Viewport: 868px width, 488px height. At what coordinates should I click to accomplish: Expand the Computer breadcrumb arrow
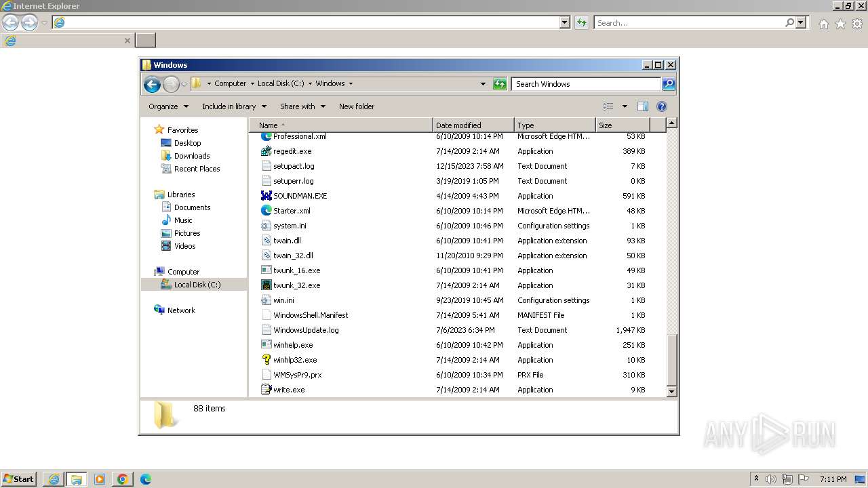[252, 83]
